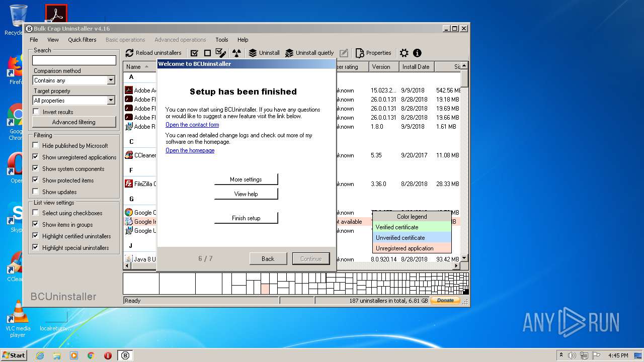Click the Uninstall toolbar button
Image resolution: width=644 pixels, height=362 pixels.
pos(264,53)
